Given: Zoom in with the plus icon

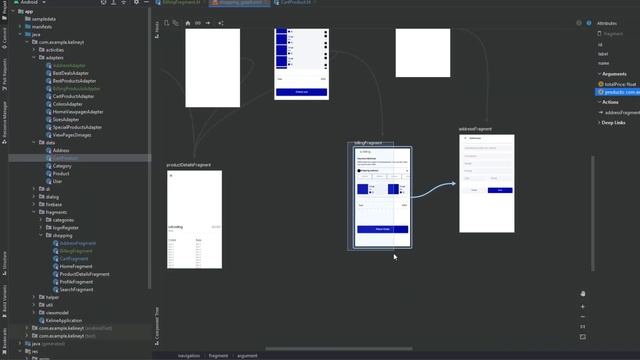Looking at the screenshot, I should 583,307.
